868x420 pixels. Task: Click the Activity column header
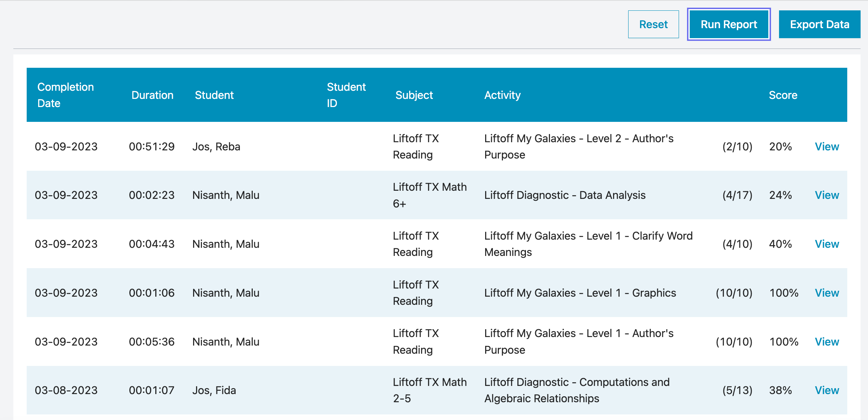(503, 95)
